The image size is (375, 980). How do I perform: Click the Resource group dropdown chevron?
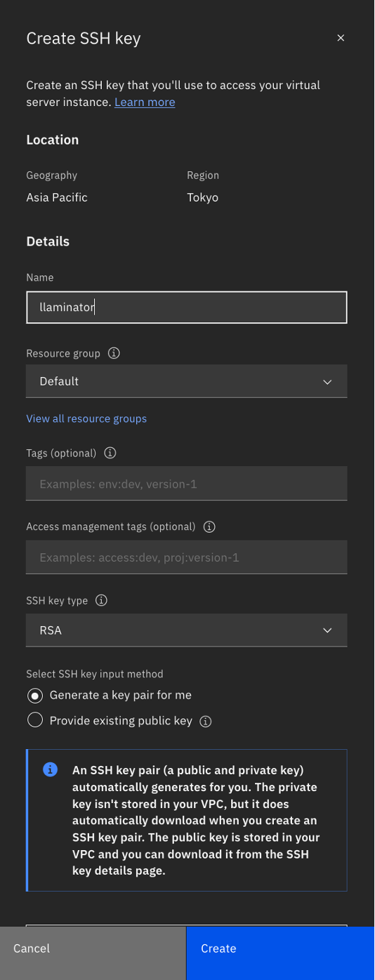(x=327, y=381)
